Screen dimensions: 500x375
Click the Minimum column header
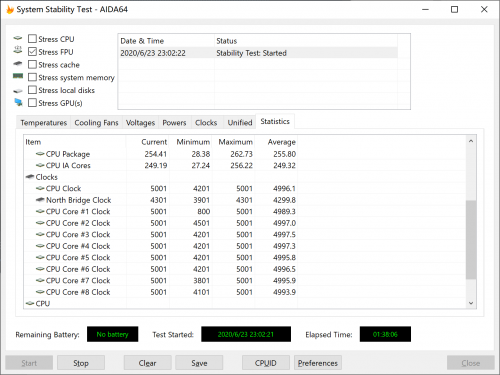coord(190,142)
